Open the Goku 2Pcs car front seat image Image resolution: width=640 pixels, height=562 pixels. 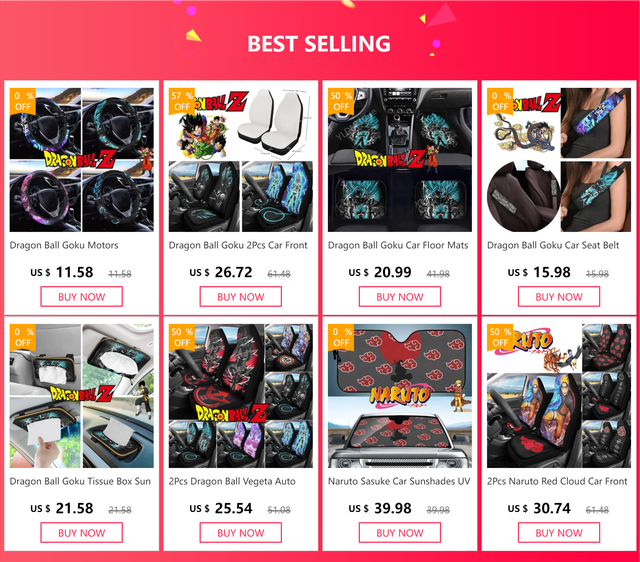click(x=241, y=160)
